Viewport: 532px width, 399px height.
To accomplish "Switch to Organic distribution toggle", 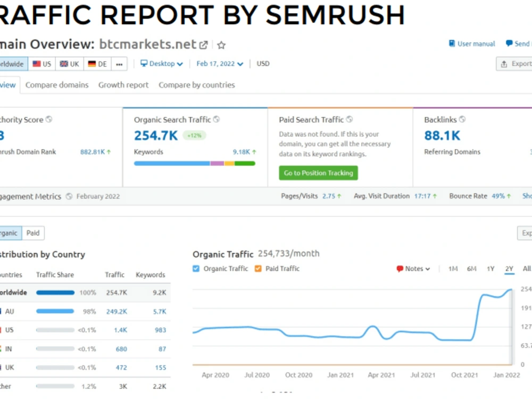I will [11, 233].
